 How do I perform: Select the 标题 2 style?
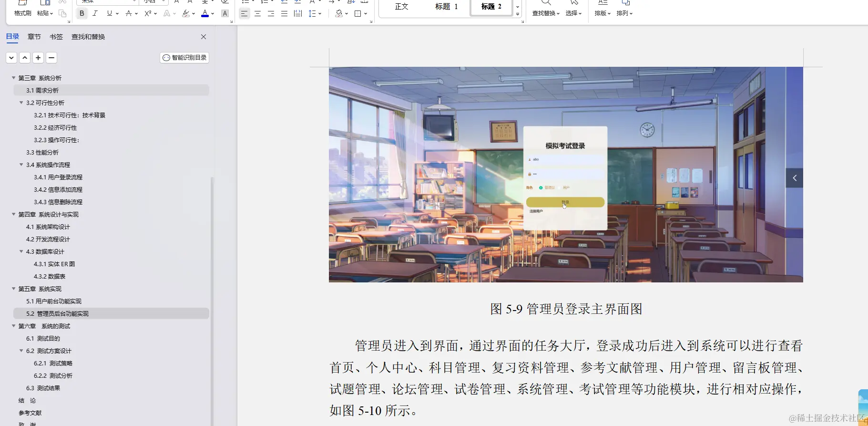click(491, 7)
